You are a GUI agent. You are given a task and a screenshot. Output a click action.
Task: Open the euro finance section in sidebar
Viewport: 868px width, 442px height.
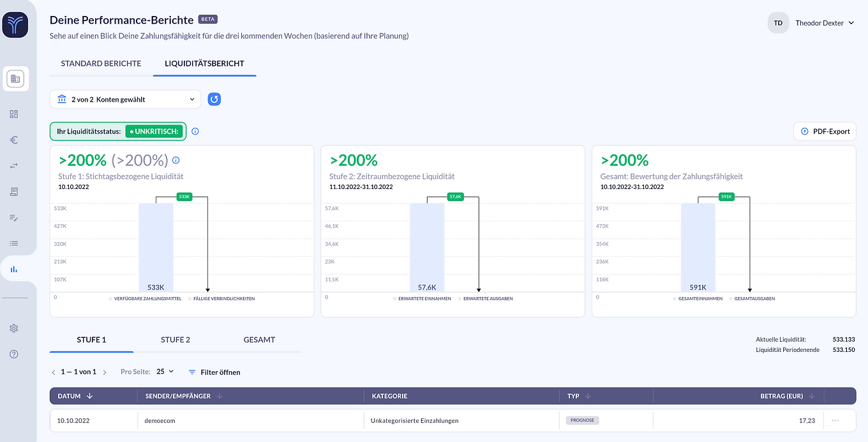14,141
